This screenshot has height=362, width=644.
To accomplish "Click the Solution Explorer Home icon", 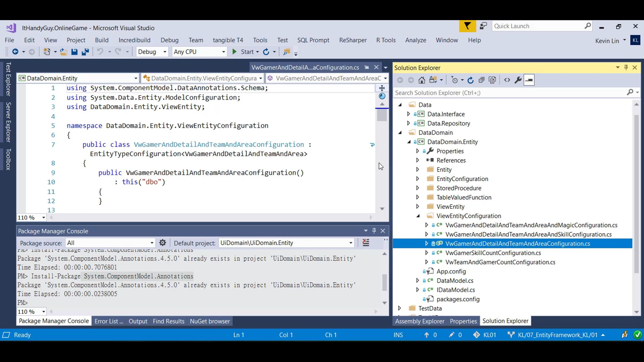I will [422, 80].
